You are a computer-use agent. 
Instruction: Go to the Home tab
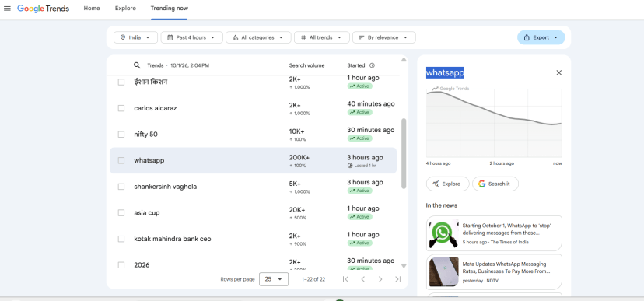pyautogui.click(x=92, y=9)
